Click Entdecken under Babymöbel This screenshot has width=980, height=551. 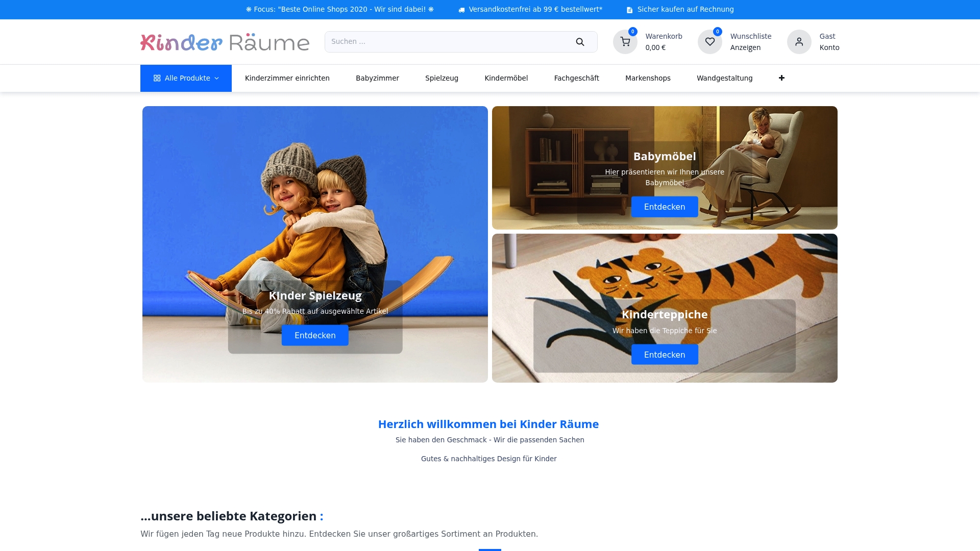(665, 207)
